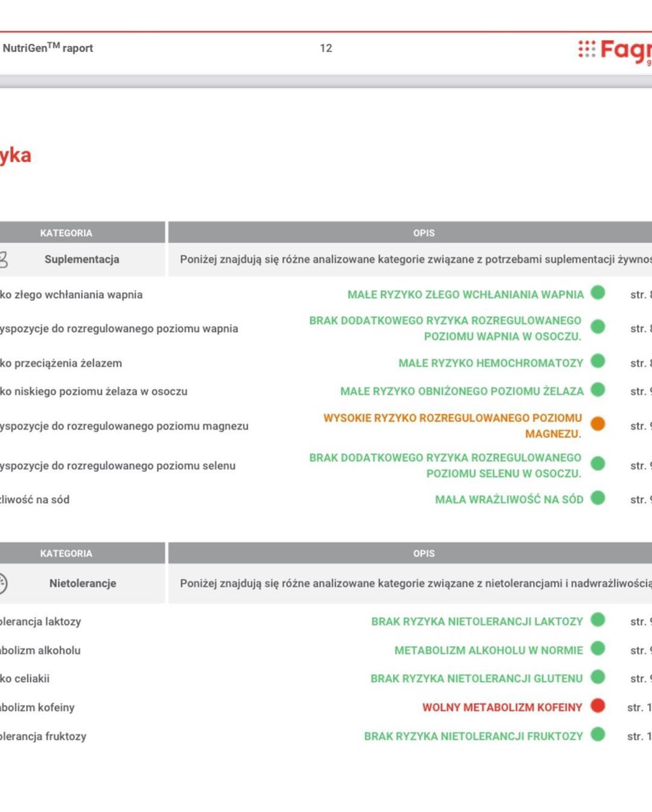Click Nietolerancje description about nietolerancjami i nadwrażliwością
Screen dimensions: 652x812
pos(416,583)
